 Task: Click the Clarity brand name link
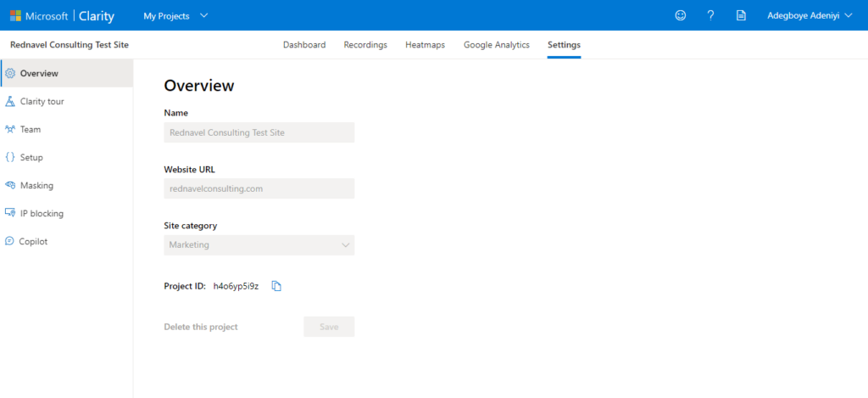point(97,16)
